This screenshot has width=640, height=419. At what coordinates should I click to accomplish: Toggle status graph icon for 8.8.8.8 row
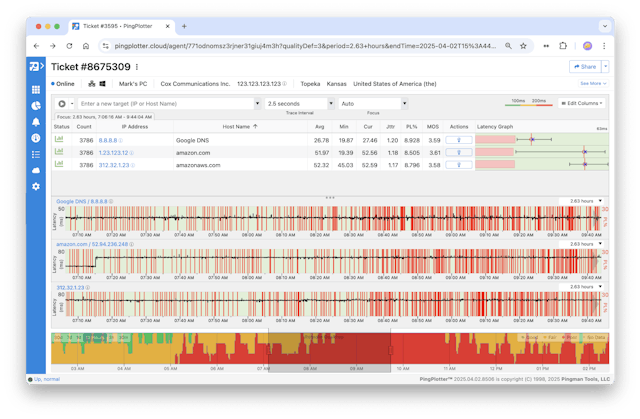[59, 140]
